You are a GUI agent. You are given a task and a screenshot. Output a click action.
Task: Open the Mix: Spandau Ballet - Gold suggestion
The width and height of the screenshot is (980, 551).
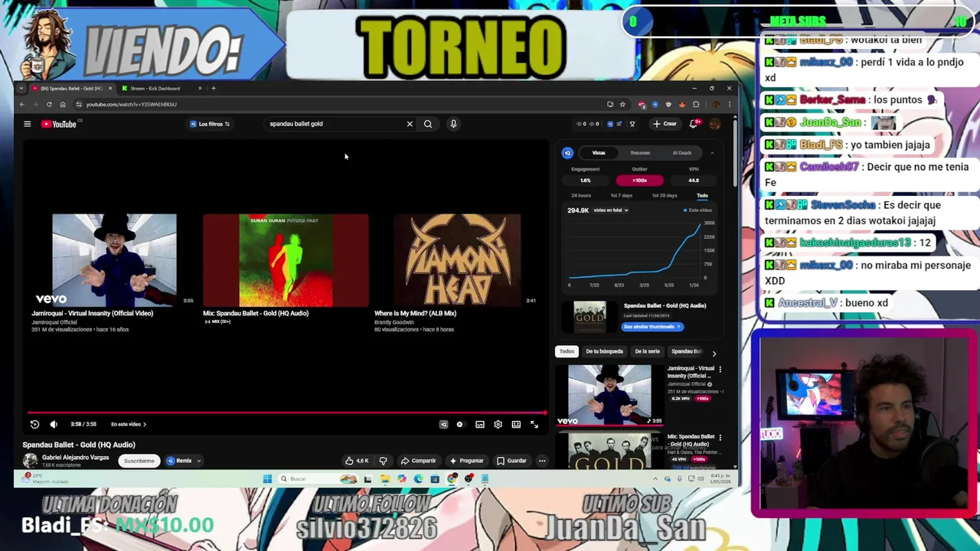[x=286, y=260]
